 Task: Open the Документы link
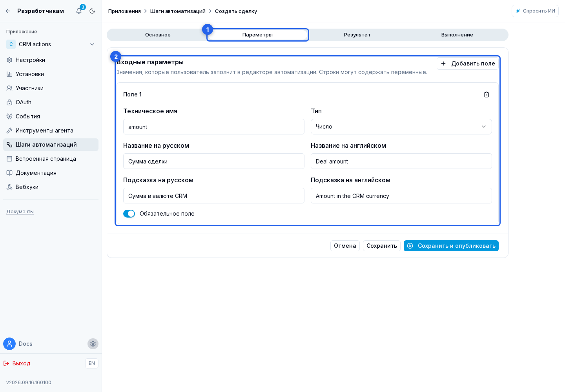[x=20, y=212]
